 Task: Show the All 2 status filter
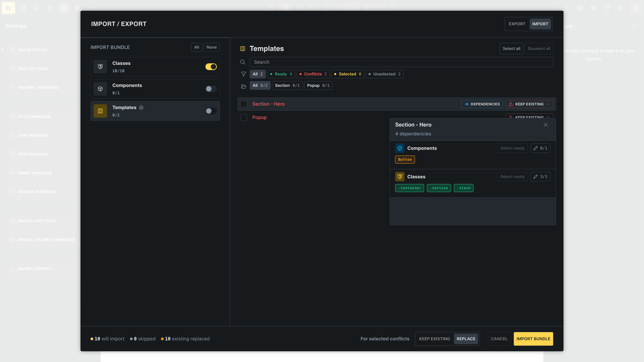coord(257,74)
